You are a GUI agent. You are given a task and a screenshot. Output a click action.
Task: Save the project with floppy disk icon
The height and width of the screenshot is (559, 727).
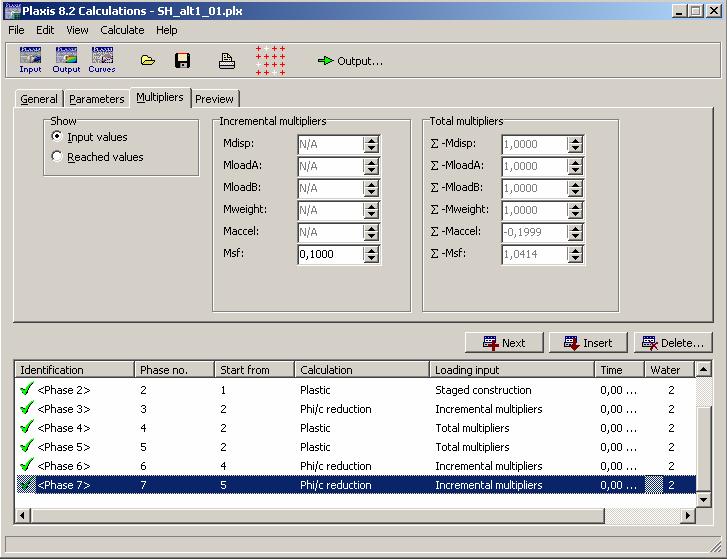pos(182,60)
